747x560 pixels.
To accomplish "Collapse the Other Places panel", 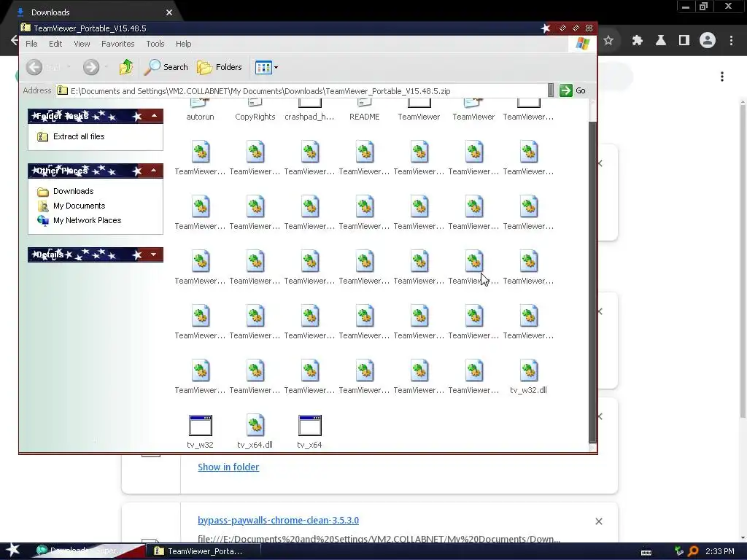I will tap(154, 171).
